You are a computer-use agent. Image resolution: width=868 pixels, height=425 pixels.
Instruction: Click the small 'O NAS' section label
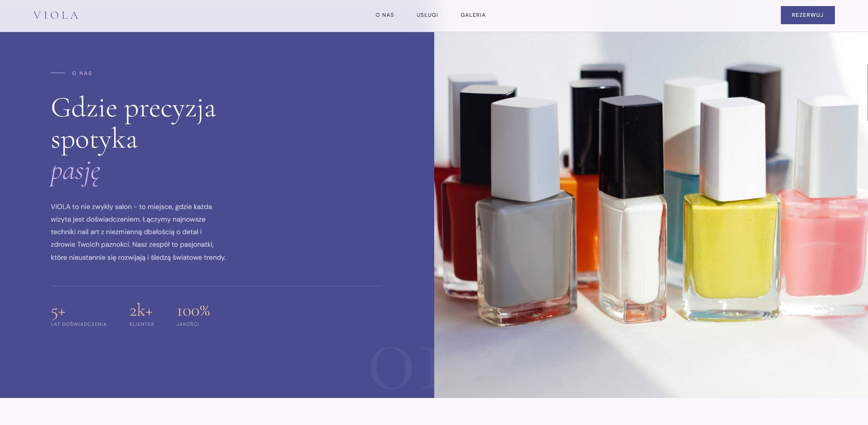[82, 73]
